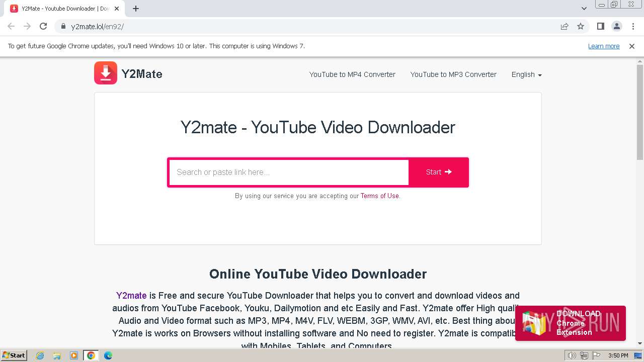The width and height of the screenshot is (644, 362).
Task: Bookmark this tab with the star icon
Action: [581, 26]
